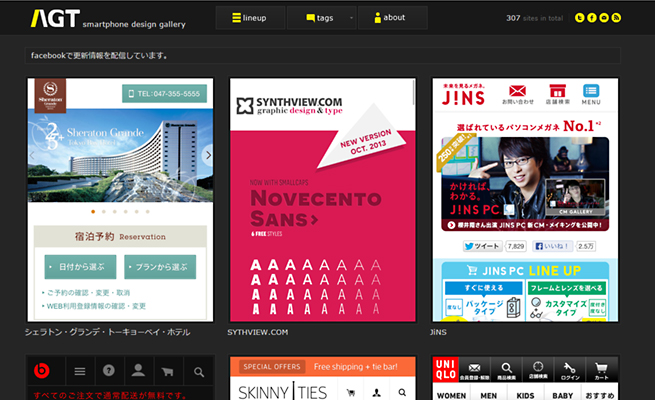Open the lineup menu
This screenshot has width=655, height=400.
pyautogui.click(x=250, y=18)
